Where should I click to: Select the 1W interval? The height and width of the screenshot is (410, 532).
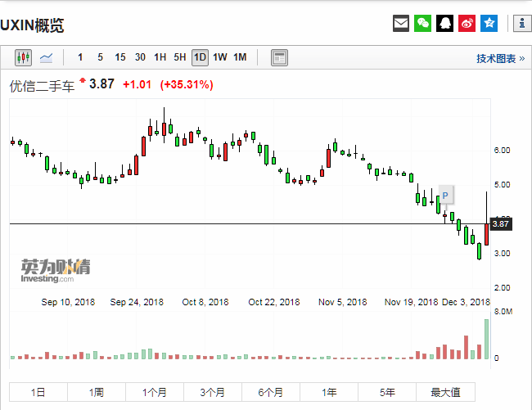pyautogui.click(x=220, y=57)
